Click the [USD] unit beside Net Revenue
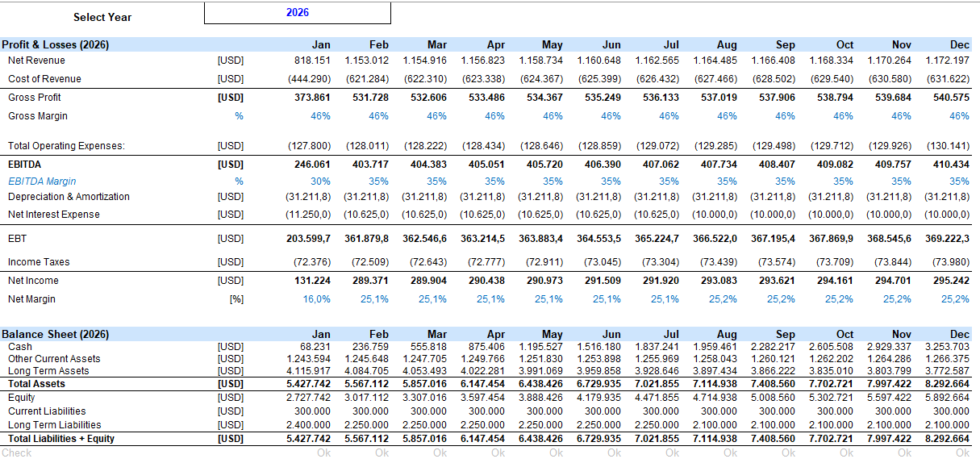 231,60
